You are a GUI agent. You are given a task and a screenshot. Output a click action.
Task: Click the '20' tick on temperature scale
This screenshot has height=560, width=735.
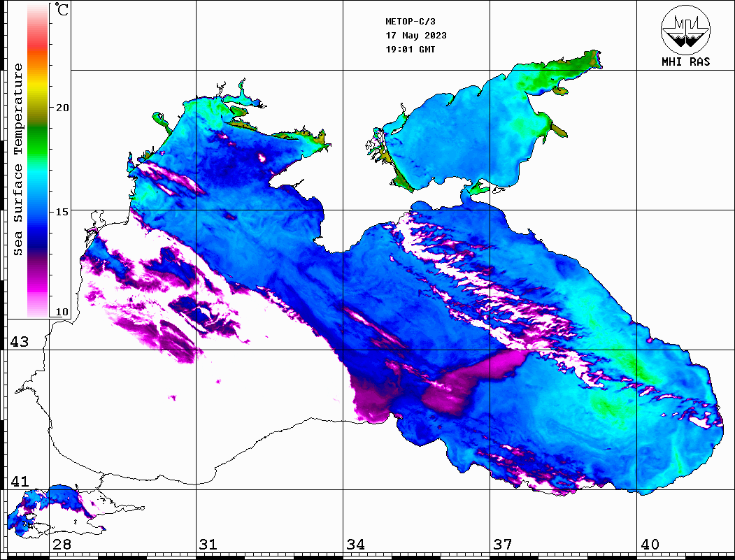pyautogui.click(x=62, y=108)
